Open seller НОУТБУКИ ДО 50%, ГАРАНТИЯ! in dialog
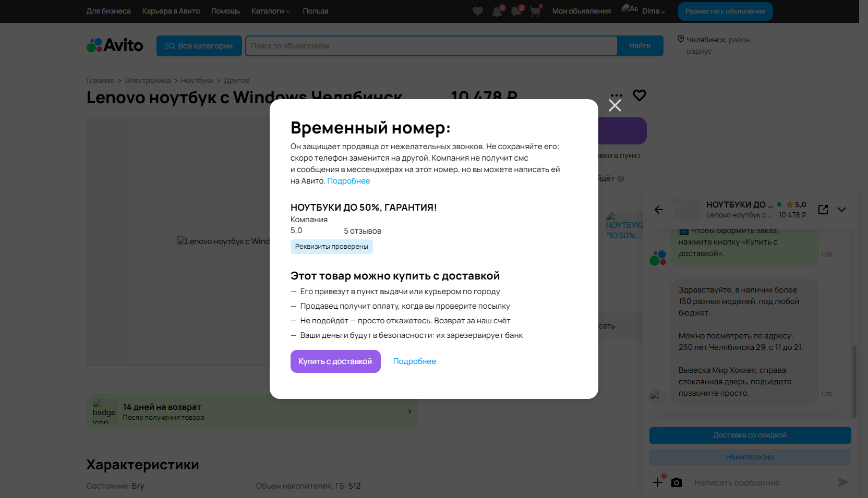 [x=364, y=208]
